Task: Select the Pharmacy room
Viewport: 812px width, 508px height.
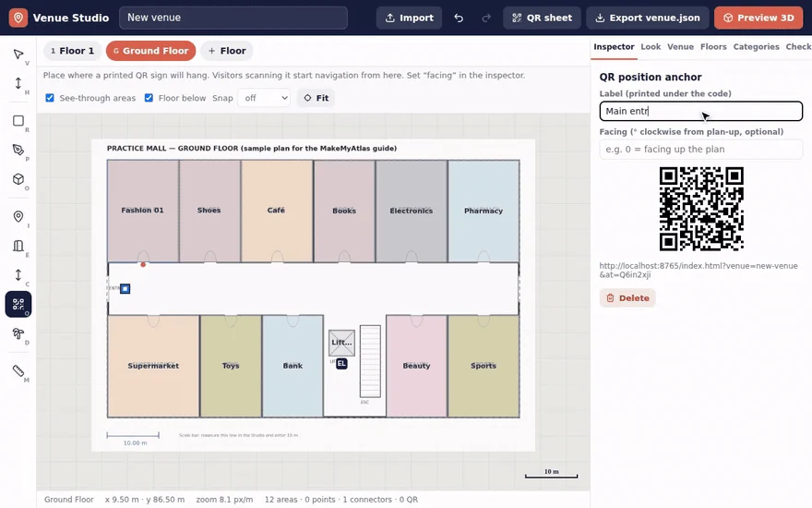Action: point(484,211)
